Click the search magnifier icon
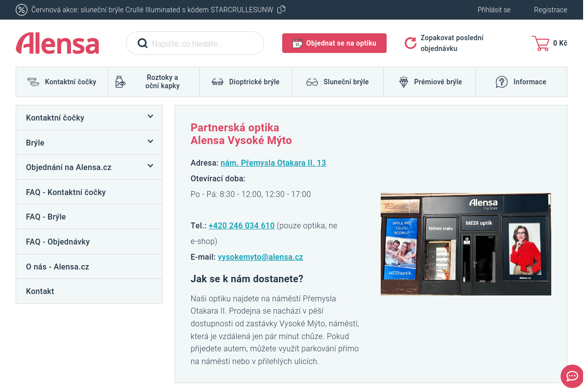This screenshot has height=392, width=588. pos(143,43)
